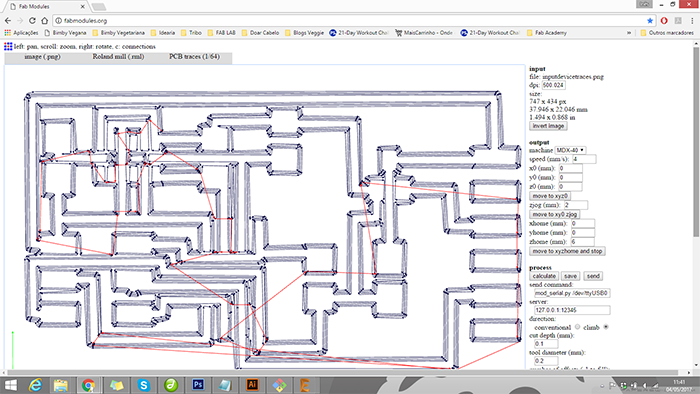Click the invert image button
The height and width of the screenshot is (394, 700).
click(x=548, y=126)
